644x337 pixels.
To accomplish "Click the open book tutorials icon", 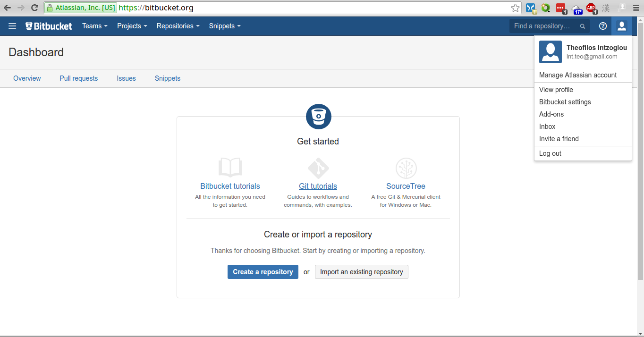I will click(x=230, y=167).
